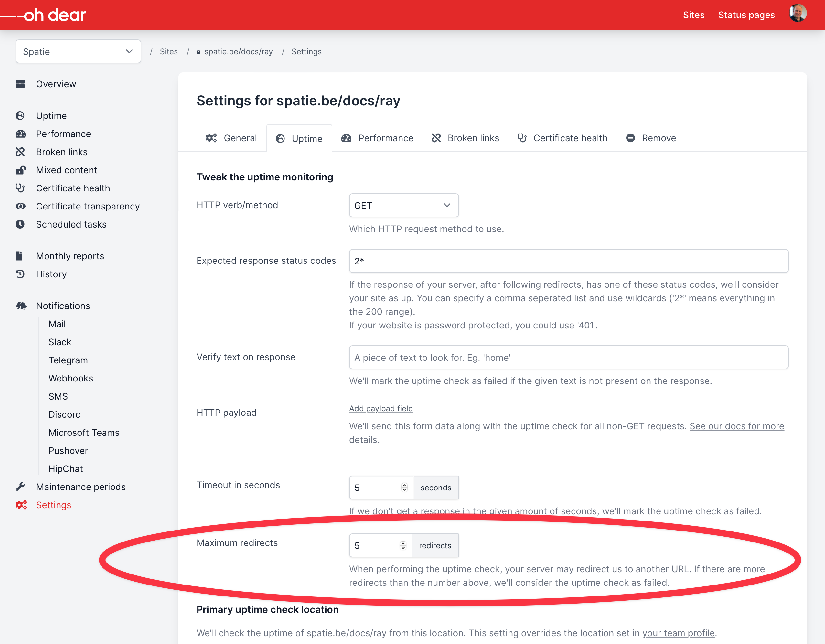Select the Uptime settings tab

(x=299, y=138)
